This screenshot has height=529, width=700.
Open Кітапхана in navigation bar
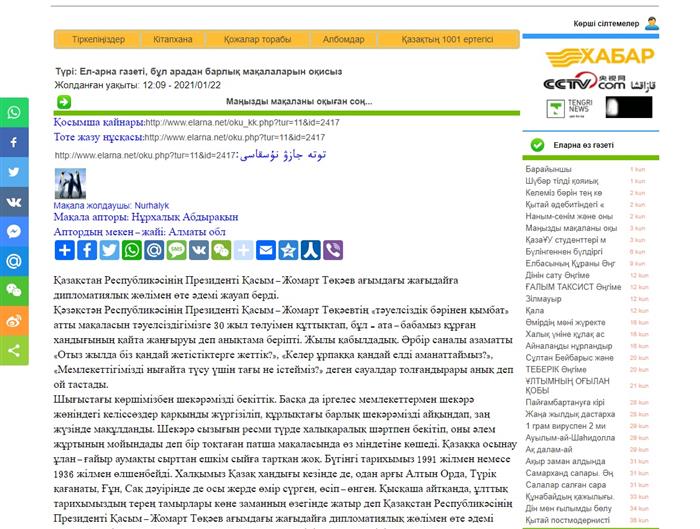coord(172,40)
